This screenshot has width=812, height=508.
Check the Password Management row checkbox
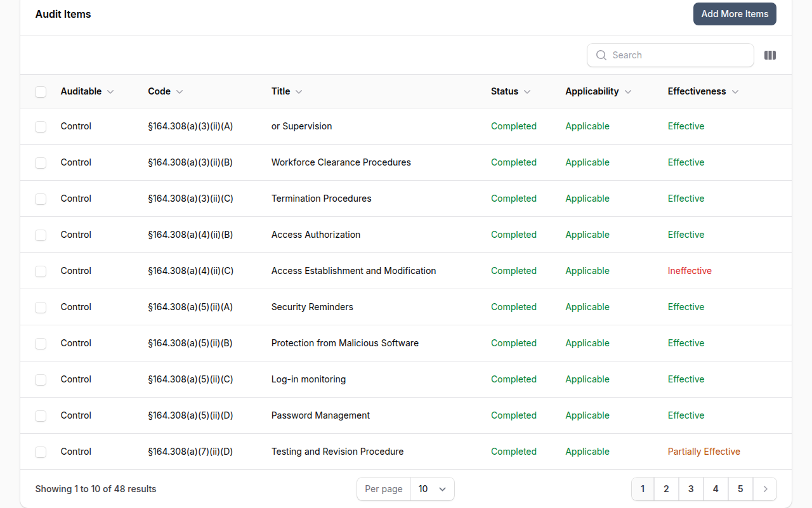41,416
